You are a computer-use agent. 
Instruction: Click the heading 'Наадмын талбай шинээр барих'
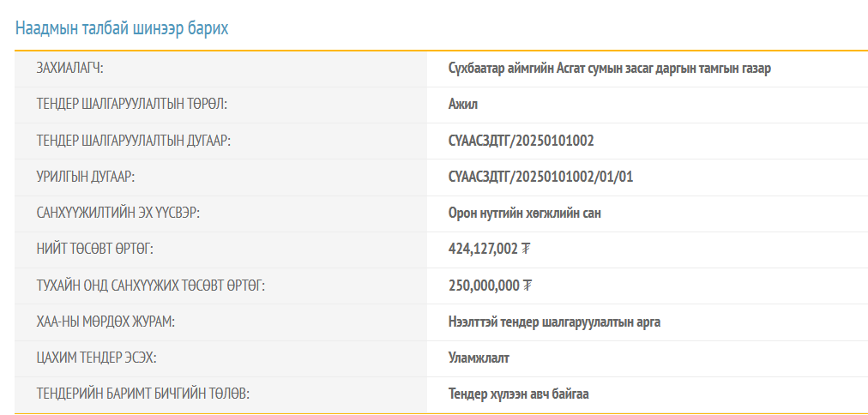click(122, 28)
